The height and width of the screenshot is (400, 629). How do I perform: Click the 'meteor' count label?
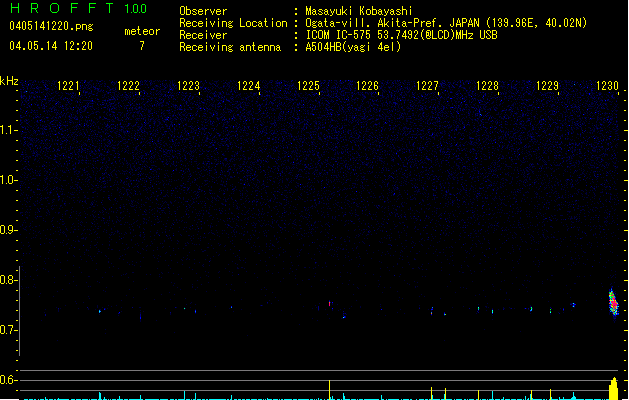142,31
